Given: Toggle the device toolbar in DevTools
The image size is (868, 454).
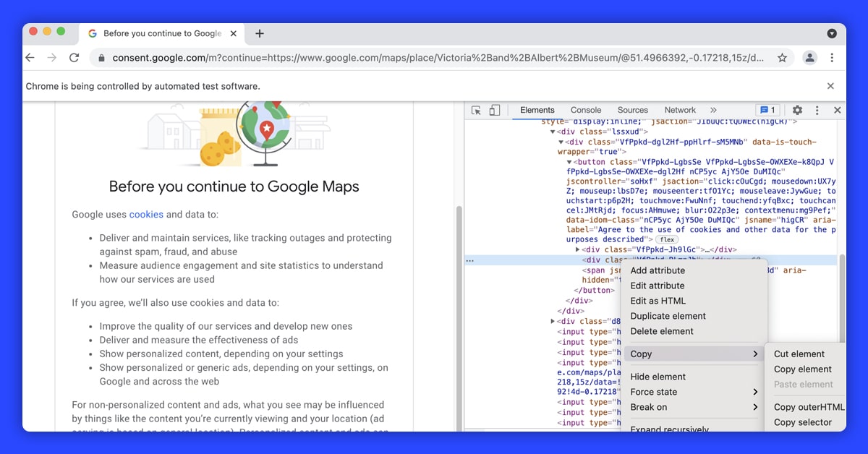Looking at the screenshot, I should point(495,110).
